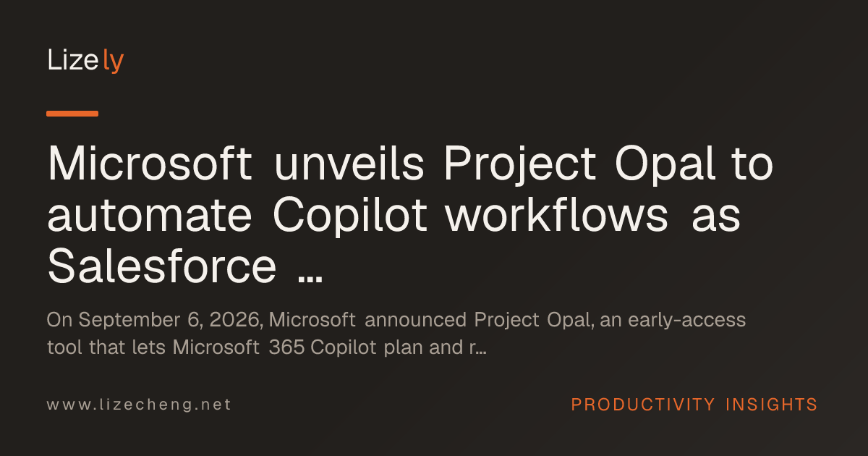Click the Lizely logo
This screenshot has height=456, width=868.
click(85, 62)
